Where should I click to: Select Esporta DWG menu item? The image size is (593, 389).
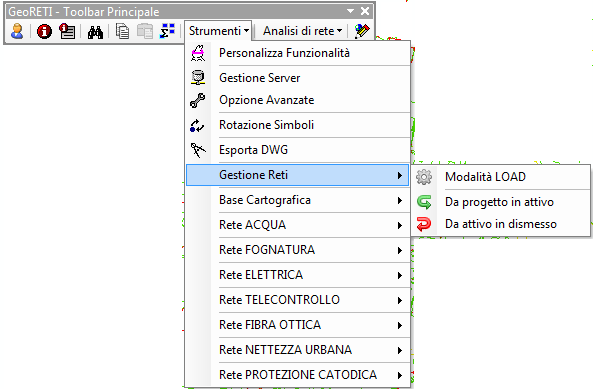click(298, 150)
